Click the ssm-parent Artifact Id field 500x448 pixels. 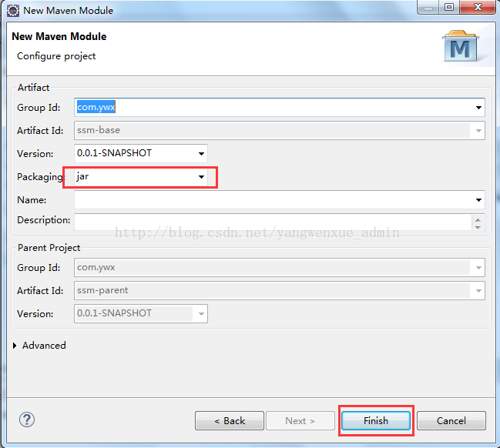coord(280,291)
